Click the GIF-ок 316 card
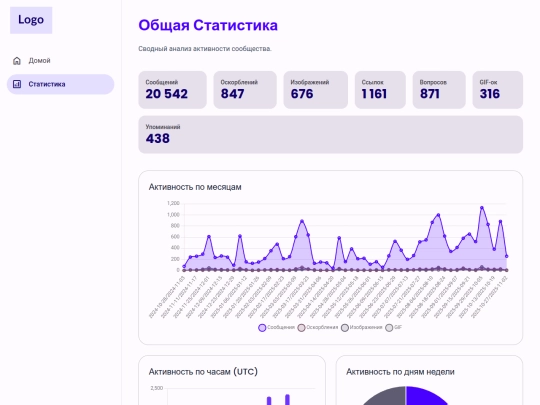This screenshot has height=405, width=540. 498,90
